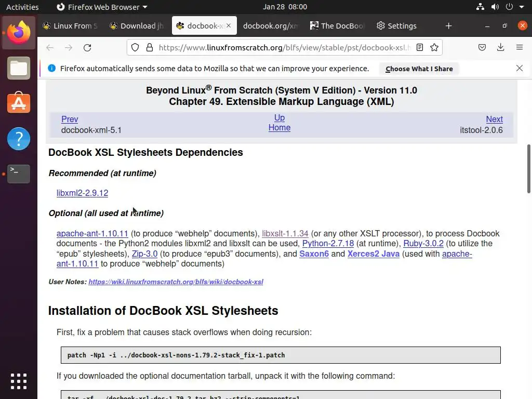The width and height of the screenshot is (532, 399).
Task: Click the 'docbook-xml-5.1' text under Prev
Action: pyautogui.click(x=91, y=130)
